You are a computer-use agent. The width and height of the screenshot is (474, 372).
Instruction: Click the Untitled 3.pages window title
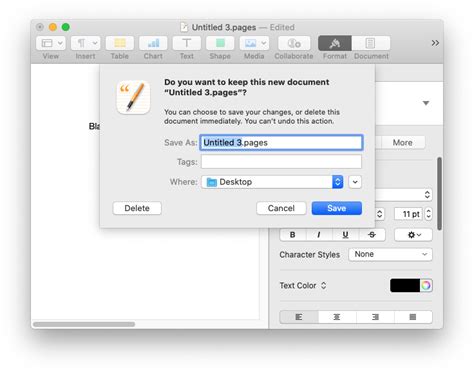pyautogui.click(x=224, y=27)
